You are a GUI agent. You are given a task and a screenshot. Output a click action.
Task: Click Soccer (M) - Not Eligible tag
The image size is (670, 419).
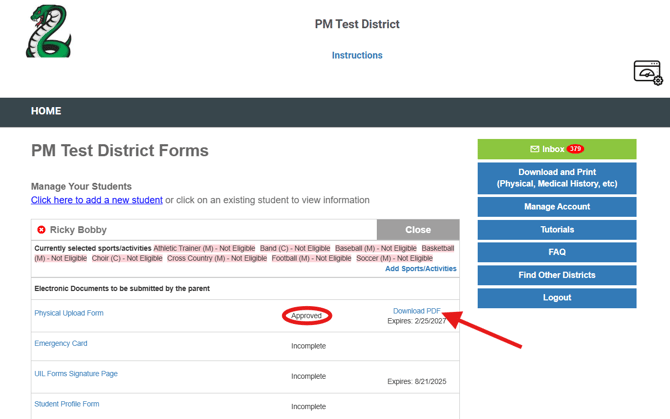[x=394, y=258]
